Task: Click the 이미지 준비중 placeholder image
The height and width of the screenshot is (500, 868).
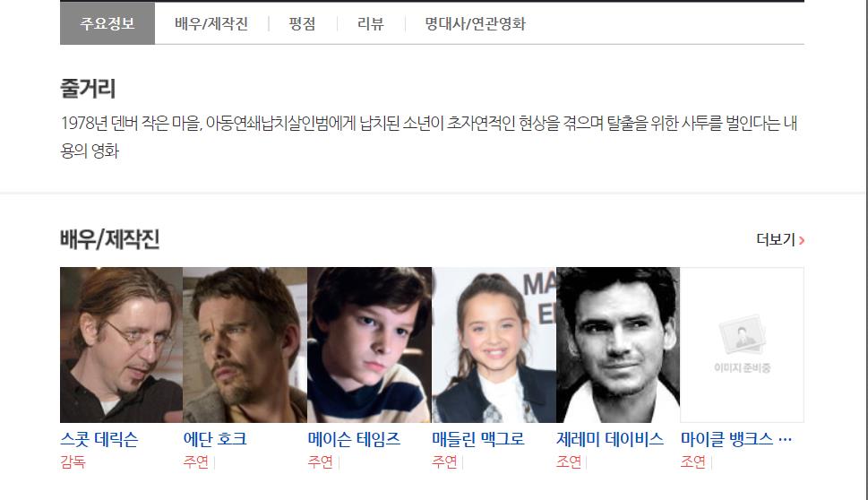Action: [742, 345]
